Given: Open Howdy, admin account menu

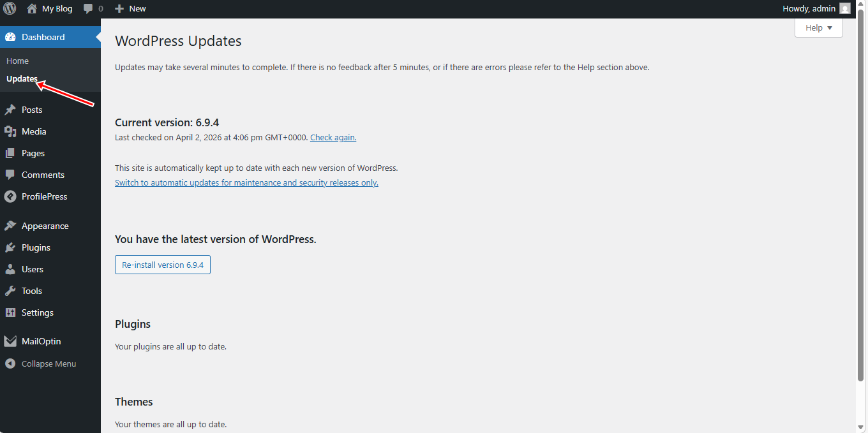Looking at the screenshot, I should click(809, 9).
